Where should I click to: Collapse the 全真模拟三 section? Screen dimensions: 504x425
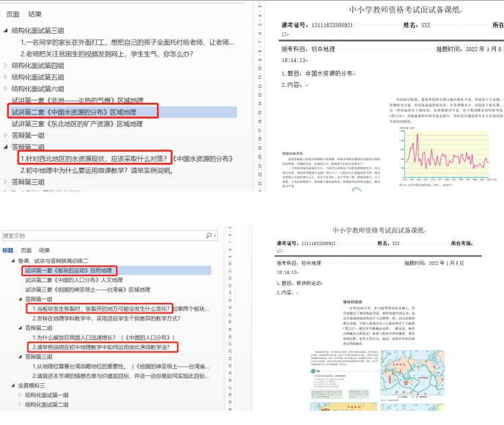click(x=13, y=385)
